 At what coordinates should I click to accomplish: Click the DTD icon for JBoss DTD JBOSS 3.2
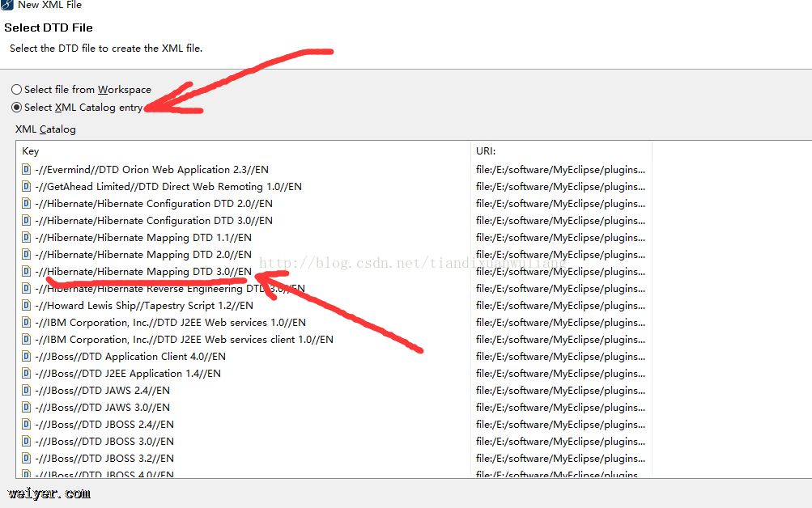coord(27,459)
